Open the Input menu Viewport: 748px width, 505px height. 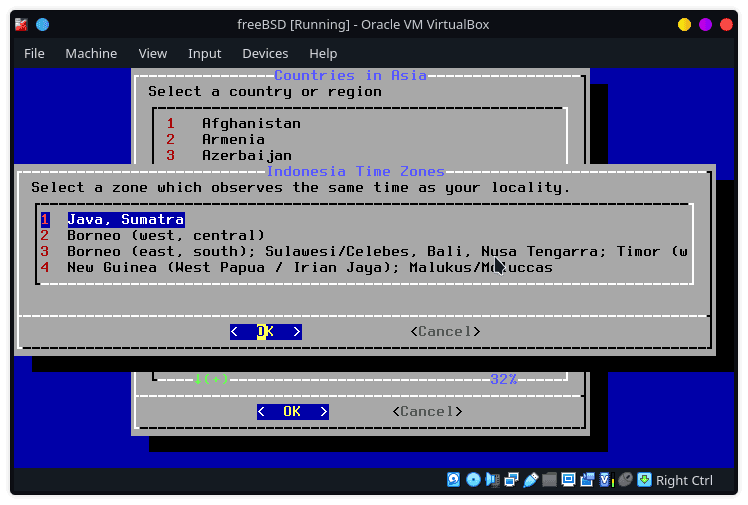(x=204, y=53)
